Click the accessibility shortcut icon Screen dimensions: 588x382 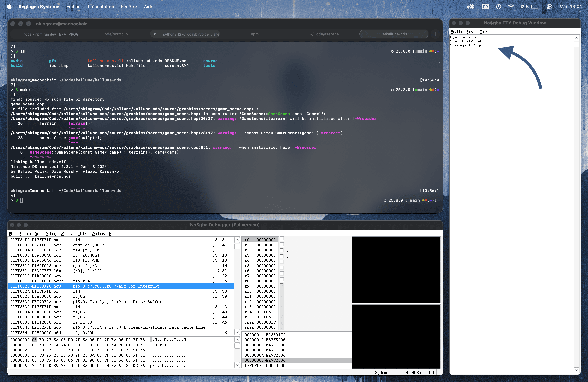pos(498,7)
